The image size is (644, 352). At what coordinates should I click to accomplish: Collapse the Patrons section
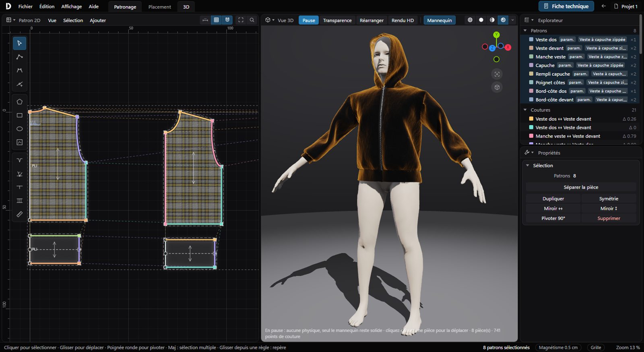[525, 31]
